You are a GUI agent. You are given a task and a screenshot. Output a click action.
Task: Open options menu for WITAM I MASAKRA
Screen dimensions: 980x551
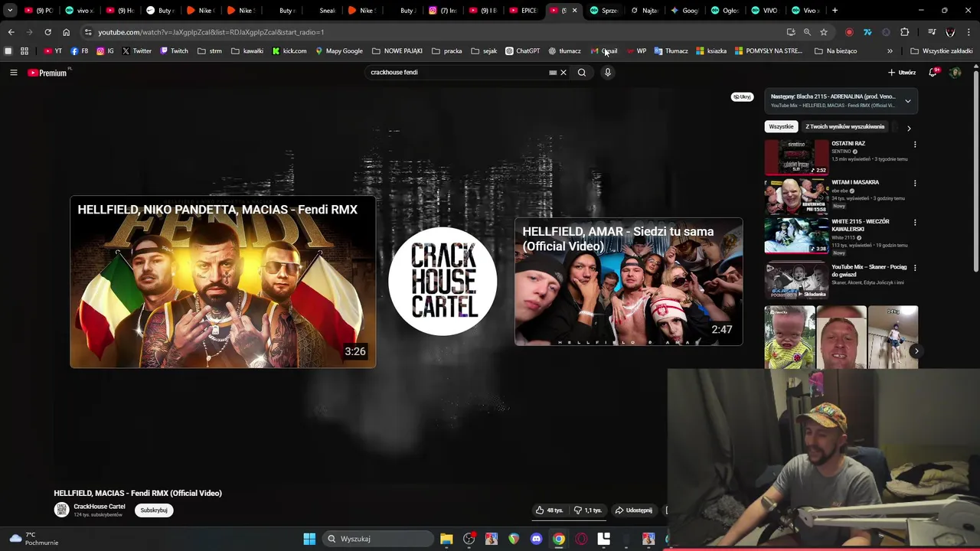(915, 184)
